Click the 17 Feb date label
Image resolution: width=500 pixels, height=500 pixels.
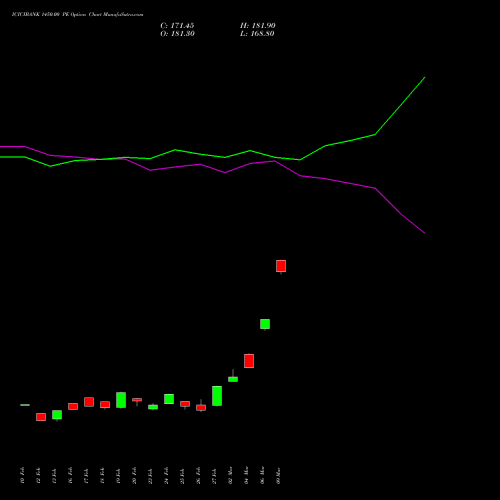pos(86,475)
